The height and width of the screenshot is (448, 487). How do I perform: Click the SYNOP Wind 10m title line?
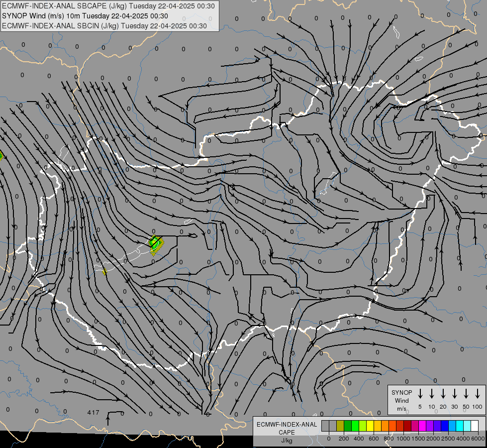[x=85, y=16]
